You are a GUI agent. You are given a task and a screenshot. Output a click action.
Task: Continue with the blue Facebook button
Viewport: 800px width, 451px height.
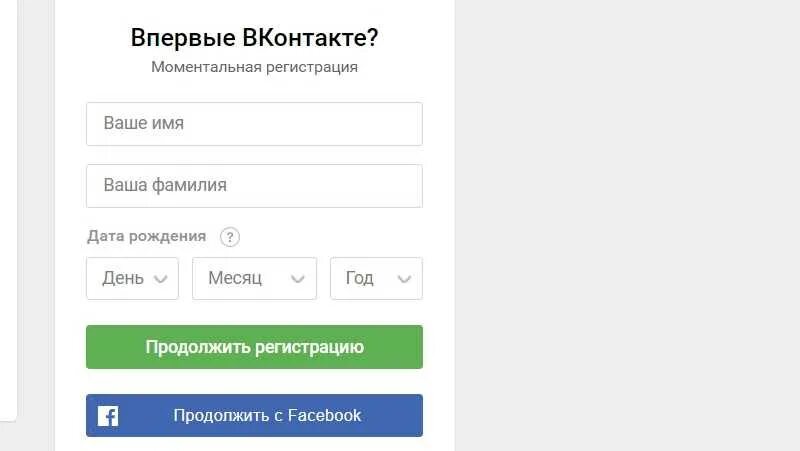click(255, 415)
